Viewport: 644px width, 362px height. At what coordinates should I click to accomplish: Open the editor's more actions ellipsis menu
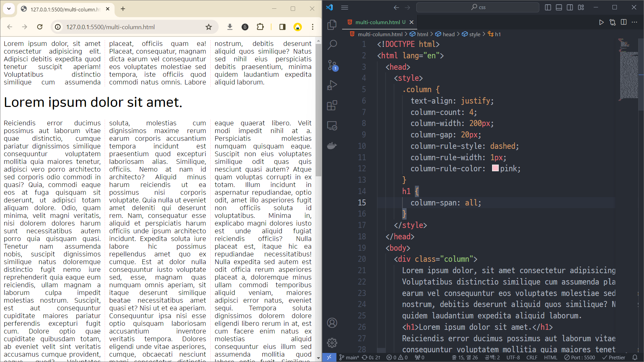click(634, 22)
